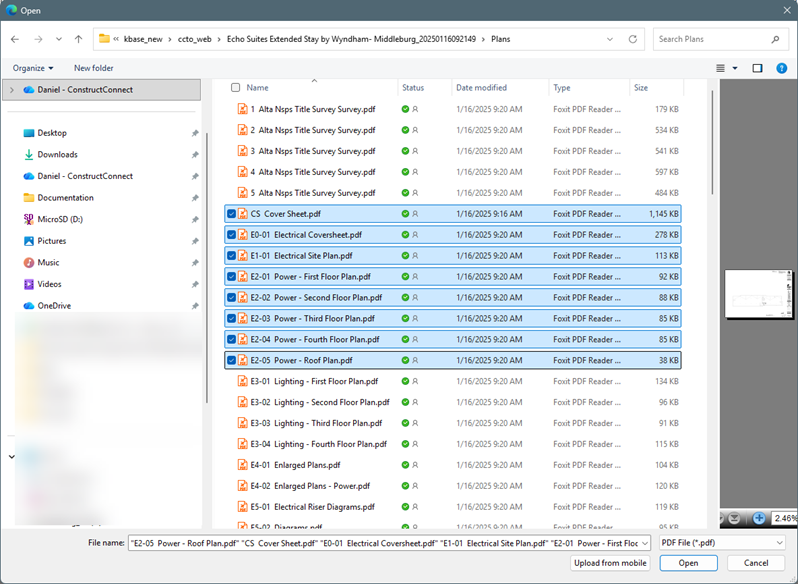Uncheck E2-01 Power First Floor Plan checkbox
Viewport: 799px width, 584px height.
point(231,276)
